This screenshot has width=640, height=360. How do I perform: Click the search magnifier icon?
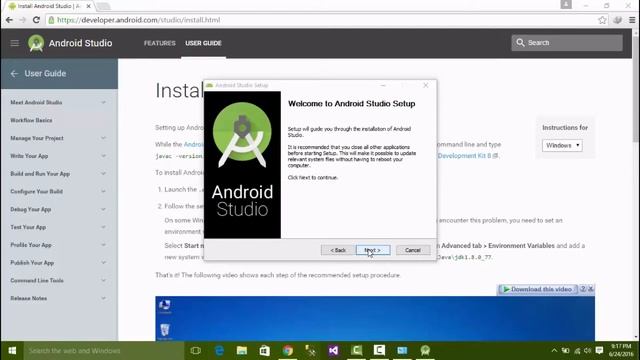(x=520, y=42)
